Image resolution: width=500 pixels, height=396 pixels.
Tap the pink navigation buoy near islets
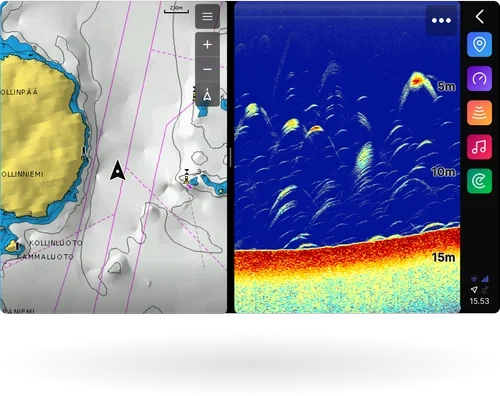click(x=189, y=186)
